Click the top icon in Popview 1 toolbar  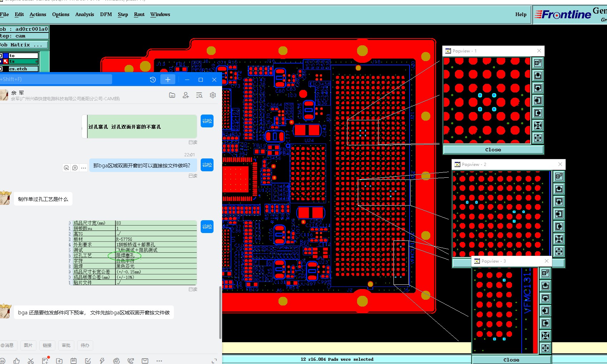pyautogui.click(x=538, y=63)
